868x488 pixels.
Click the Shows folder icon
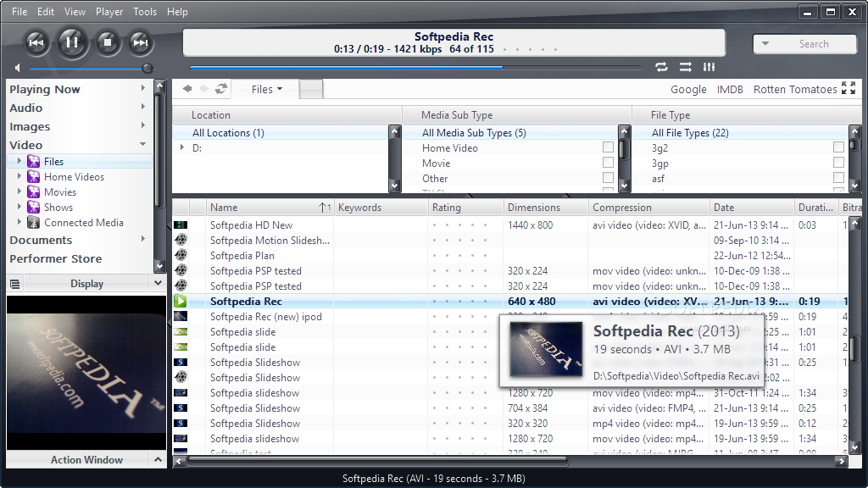coord(34,207)
